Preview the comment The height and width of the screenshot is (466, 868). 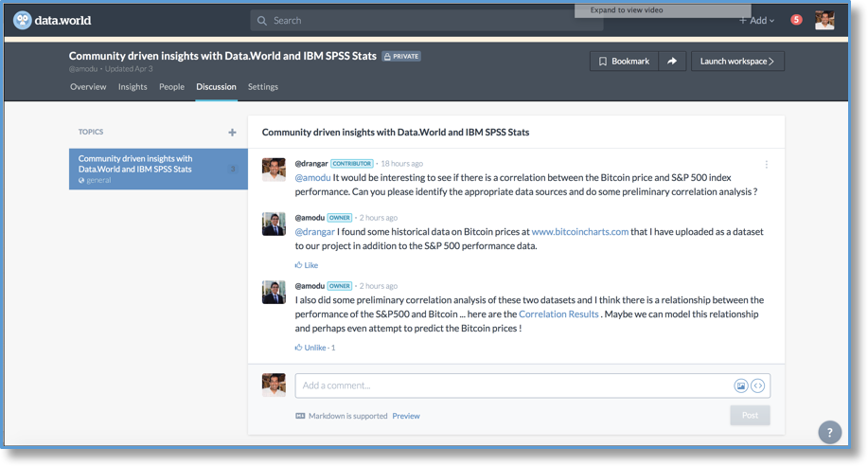point(406,416)
